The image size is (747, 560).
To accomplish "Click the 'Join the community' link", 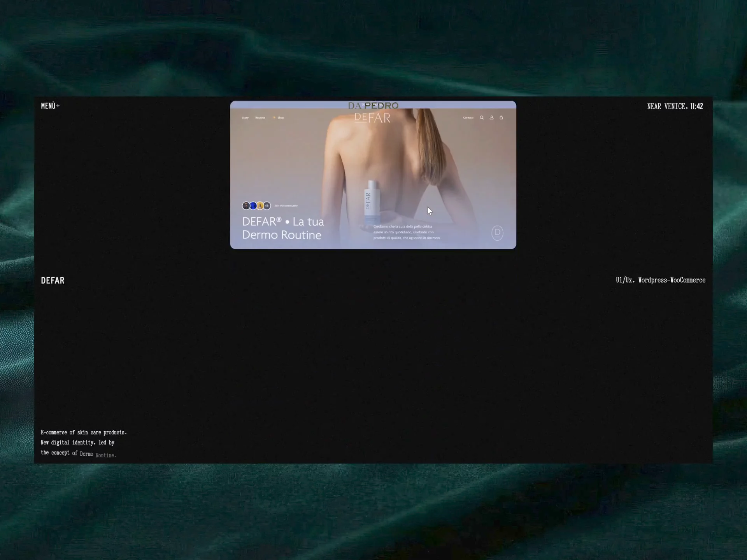I will pyautogui.click(x=286, y=206).
